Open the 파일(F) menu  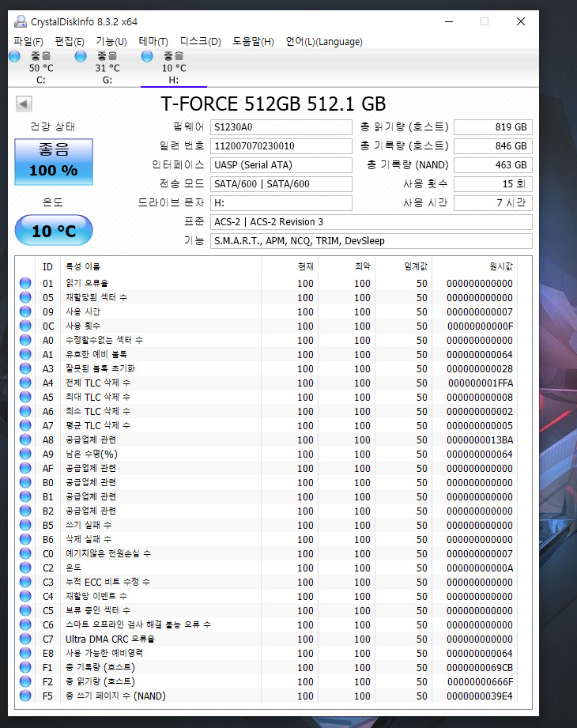tap(28, 41)
